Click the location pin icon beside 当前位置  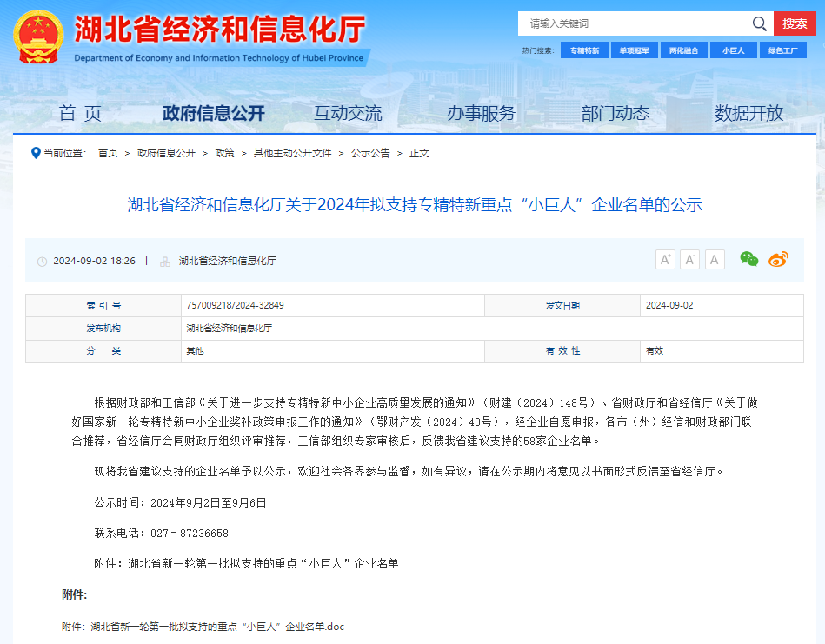pos(36,152)
